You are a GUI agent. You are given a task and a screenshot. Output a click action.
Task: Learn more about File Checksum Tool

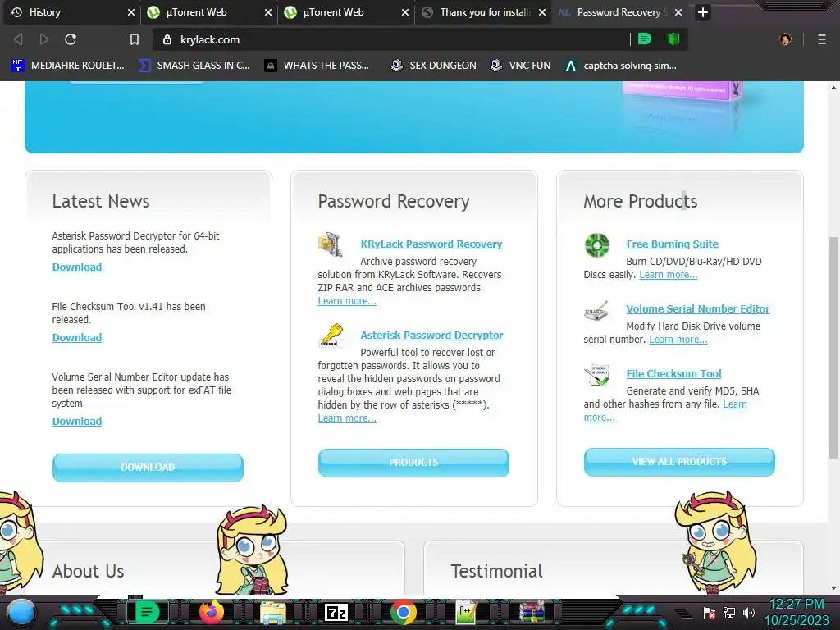click(x=734, y=404)
